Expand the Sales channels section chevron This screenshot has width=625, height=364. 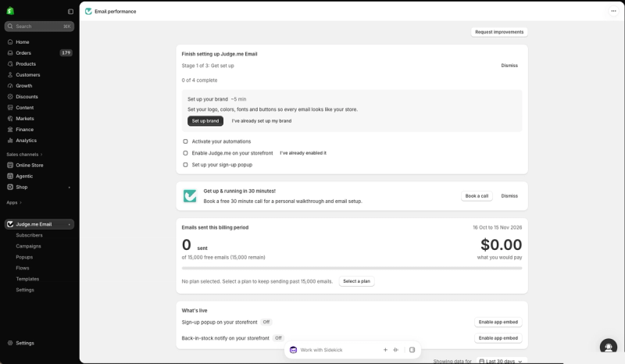click(41, 155)
